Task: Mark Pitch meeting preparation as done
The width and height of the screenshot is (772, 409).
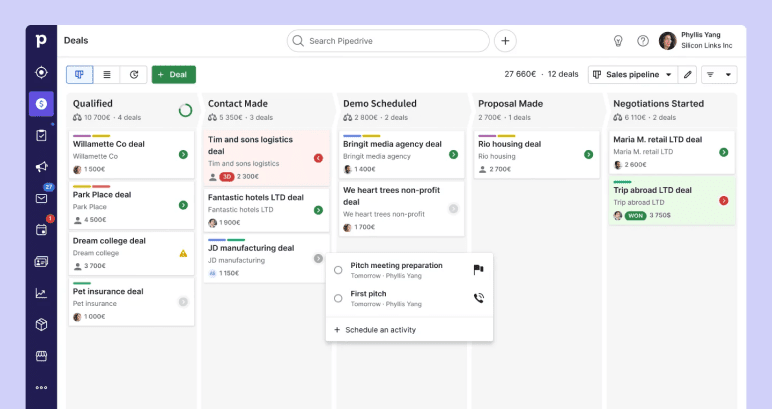Action: pos(338,270)
